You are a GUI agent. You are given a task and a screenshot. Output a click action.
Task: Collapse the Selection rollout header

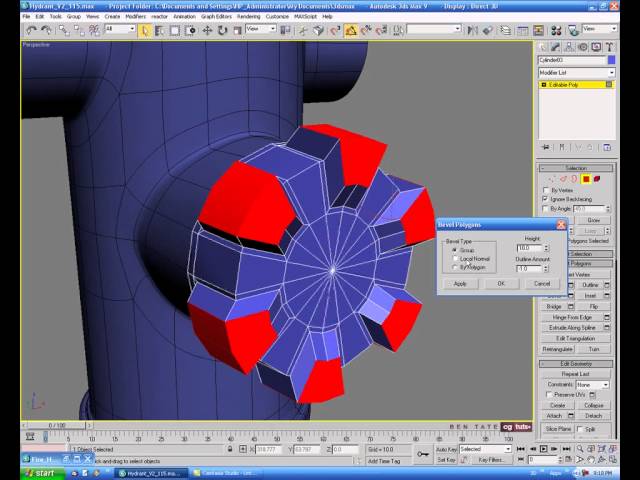tap(577, 168)
